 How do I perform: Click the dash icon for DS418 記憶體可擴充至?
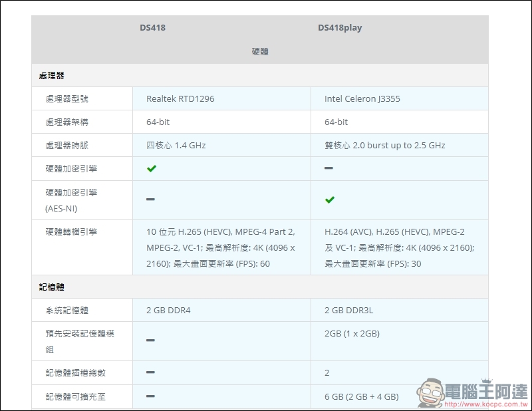(150, 396)
